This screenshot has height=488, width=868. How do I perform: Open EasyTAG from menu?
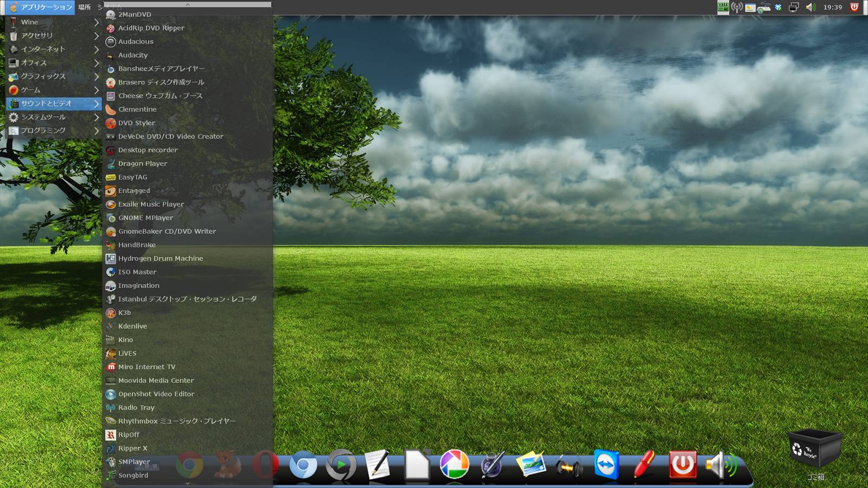(x=188, y=177)
